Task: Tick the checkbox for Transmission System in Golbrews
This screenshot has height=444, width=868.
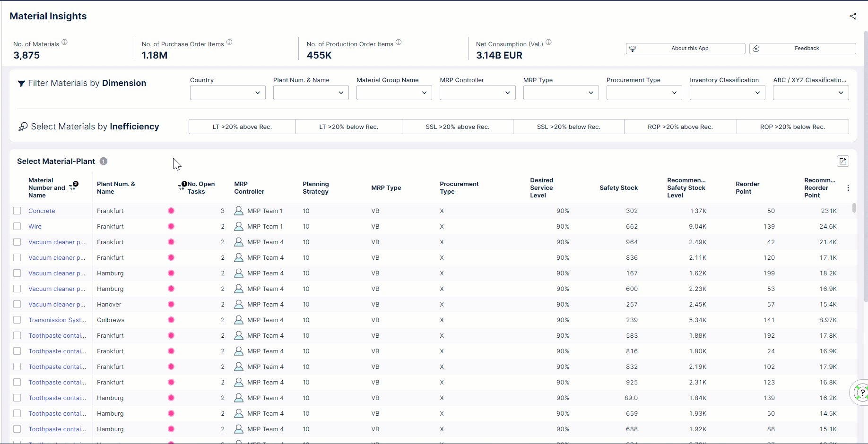Action: (x=17, y=320)
